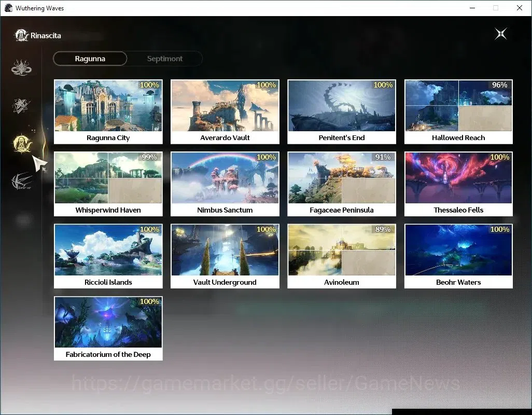Switch to the Septimont tab
The image size is (532, 415).
pos(164,59)
